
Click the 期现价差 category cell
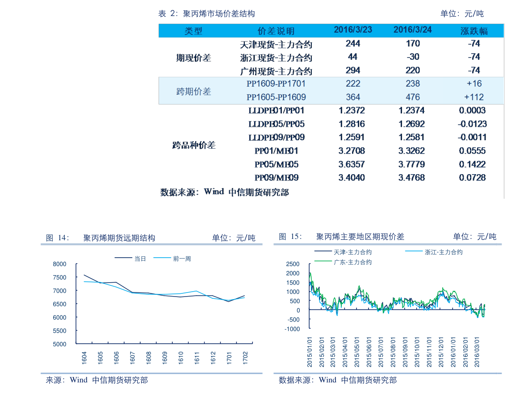click(193, 58)
